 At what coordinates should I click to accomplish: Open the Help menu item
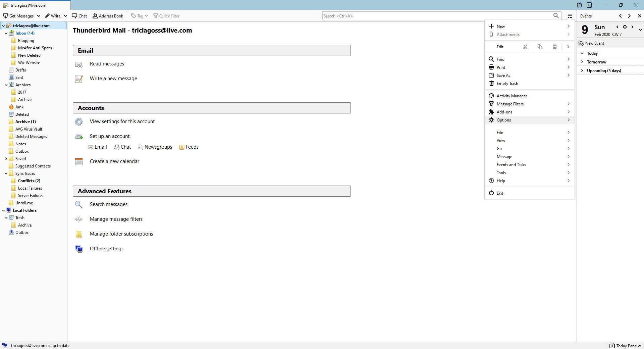coord(530,181)
